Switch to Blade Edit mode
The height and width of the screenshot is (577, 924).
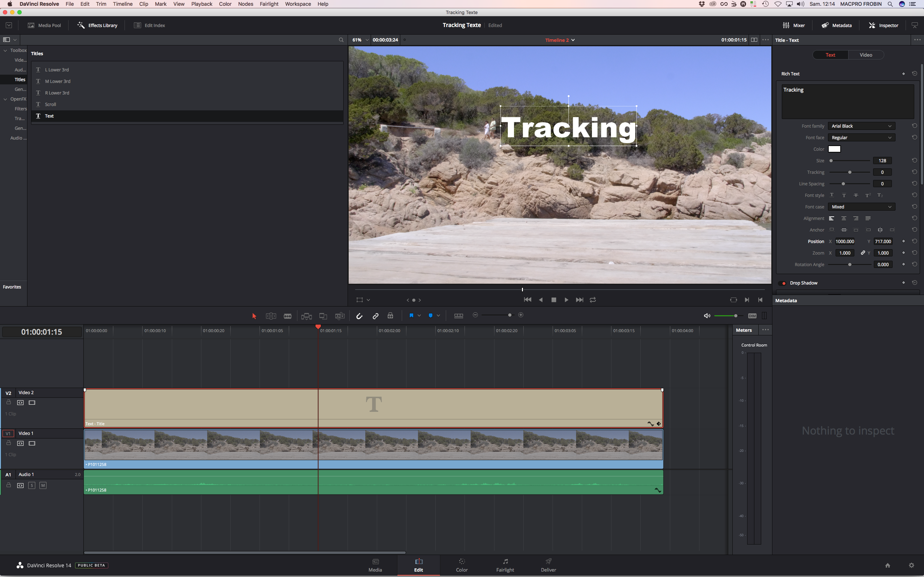(x=288, y=316)
